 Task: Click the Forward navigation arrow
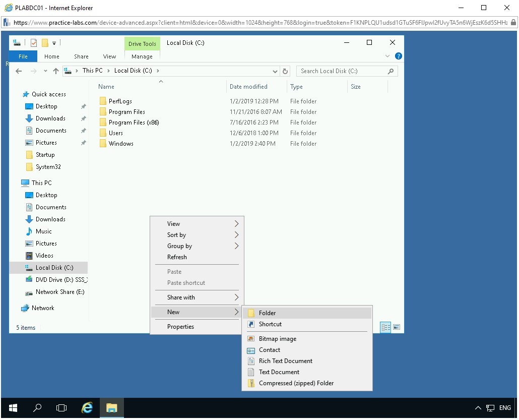coord(33,71)
